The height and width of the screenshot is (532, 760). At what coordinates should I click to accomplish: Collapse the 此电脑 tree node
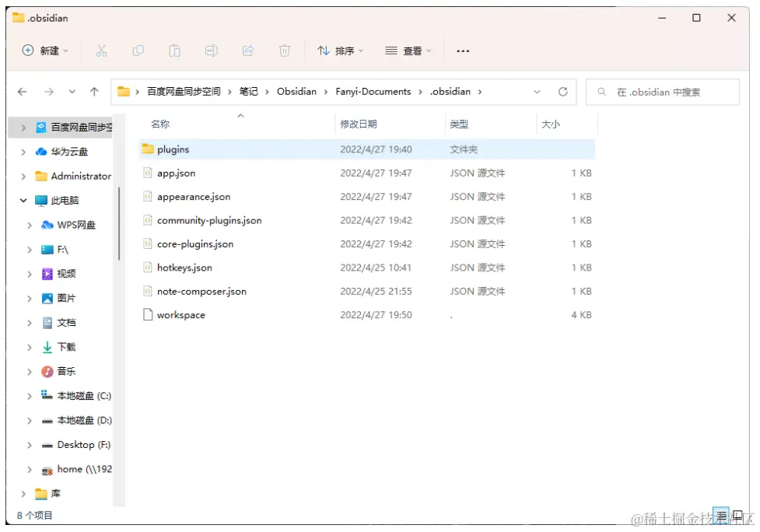point(23,201)
